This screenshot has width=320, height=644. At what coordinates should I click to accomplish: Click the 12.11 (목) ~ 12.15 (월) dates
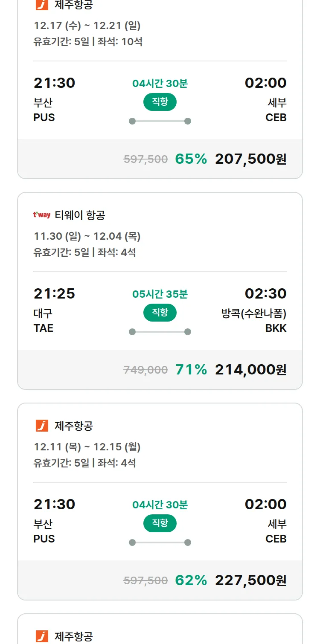point(87,447)
